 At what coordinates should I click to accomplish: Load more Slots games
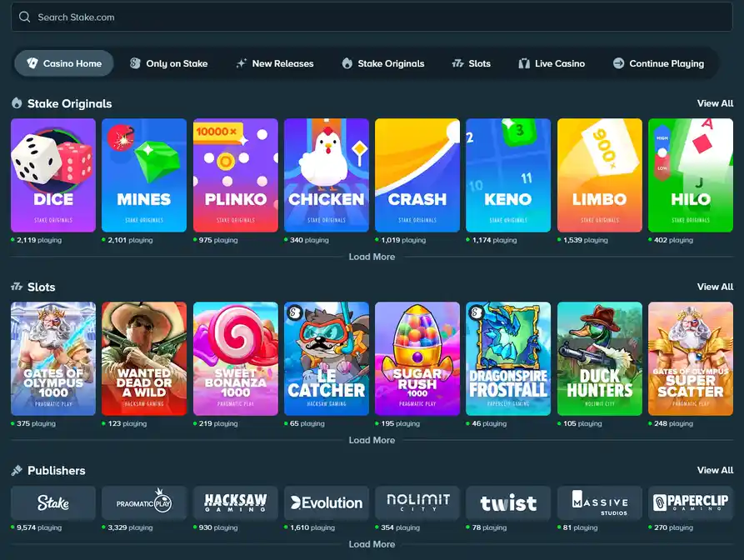(372, 440)
